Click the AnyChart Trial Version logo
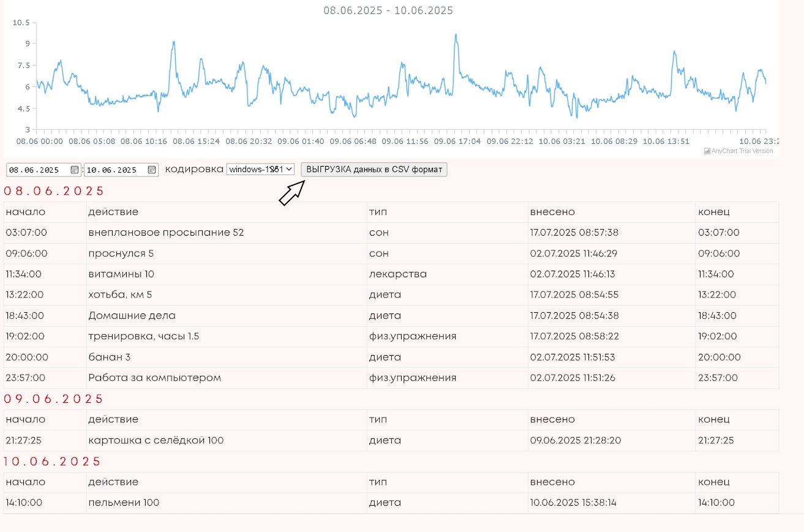804x532 pixels. pos(738,151)
